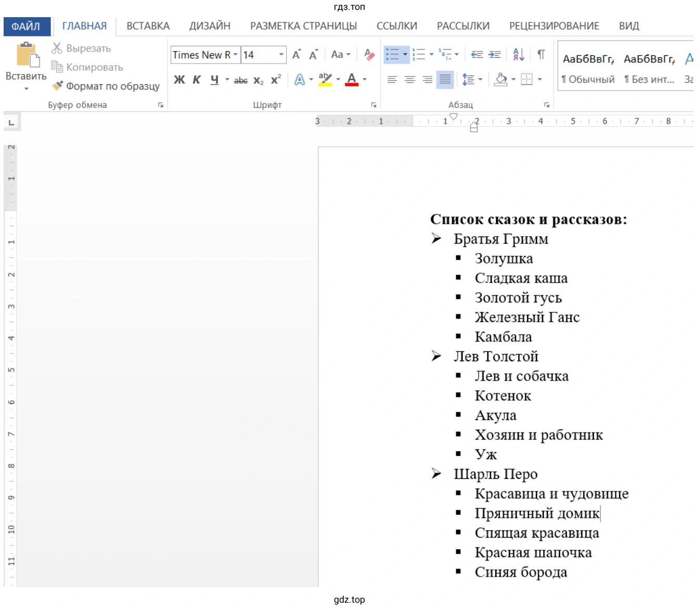Click list item Братья Гримм
Image resolution: width=700 pixels, height=610 pixels.
pos(501,239)
